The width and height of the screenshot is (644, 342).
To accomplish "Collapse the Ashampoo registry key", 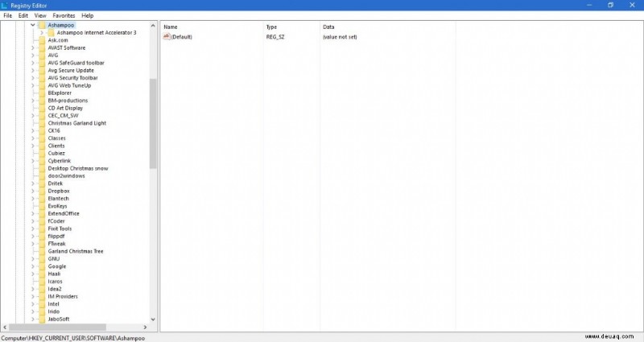I will tap(33, 25).
